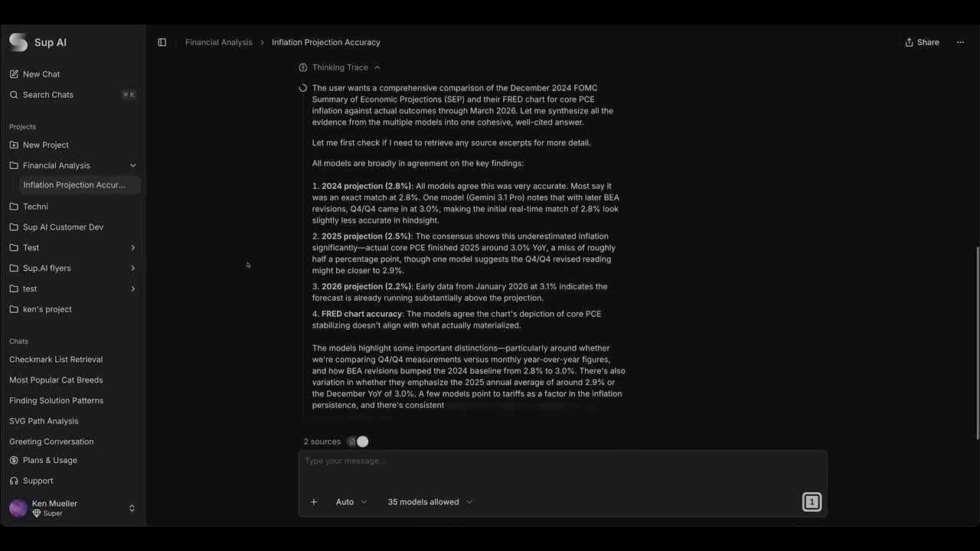The width and height of the screenshot is (980, 551).
Task: Click the queue counter button showing 1
Action: (x=812, y=502)
